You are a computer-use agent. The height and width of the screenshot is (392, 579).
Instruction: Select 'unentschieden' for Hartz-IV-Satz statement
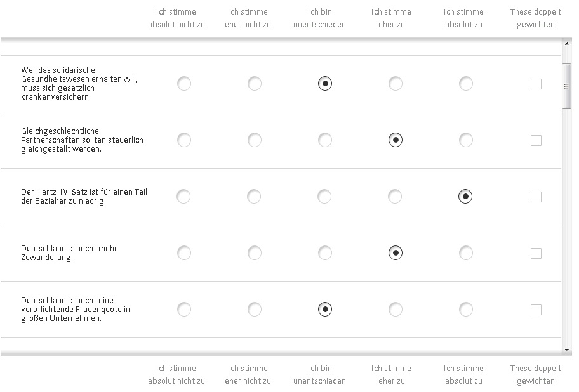pos(325,197)
